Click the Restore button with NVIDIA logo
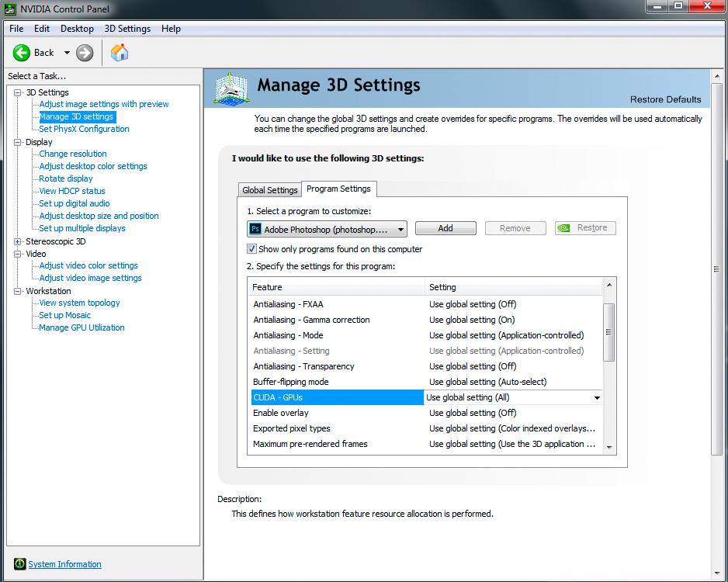The height and width of the screenshot is (582, 728). [585, 228]
